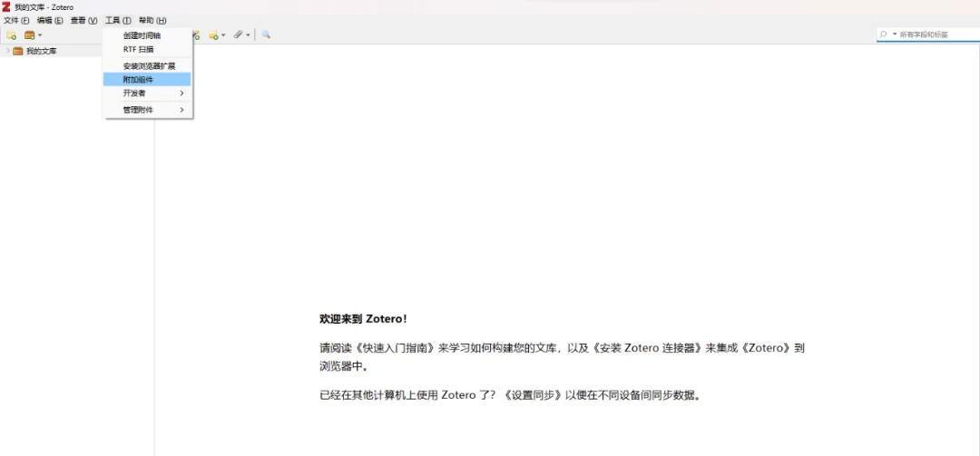Screen dimensions: 980x456
Task: Open the 编辑 (E) menu
Action: pyautogui.click(x=50, y=21)
